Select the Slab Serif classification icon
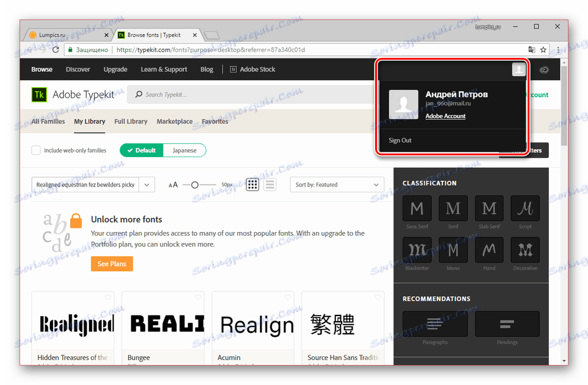The height and width of the screenshot is (385, 588). (x=489, y=208)
